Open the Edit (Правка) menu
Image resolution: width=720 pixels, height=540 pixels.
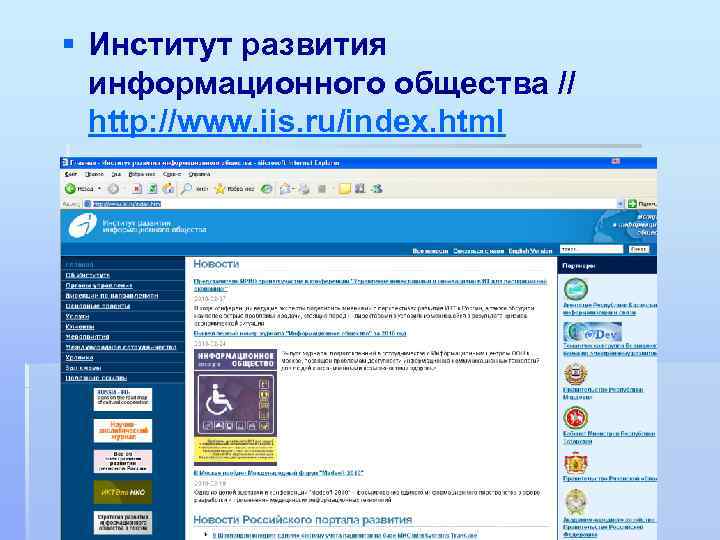pos(94,174)
